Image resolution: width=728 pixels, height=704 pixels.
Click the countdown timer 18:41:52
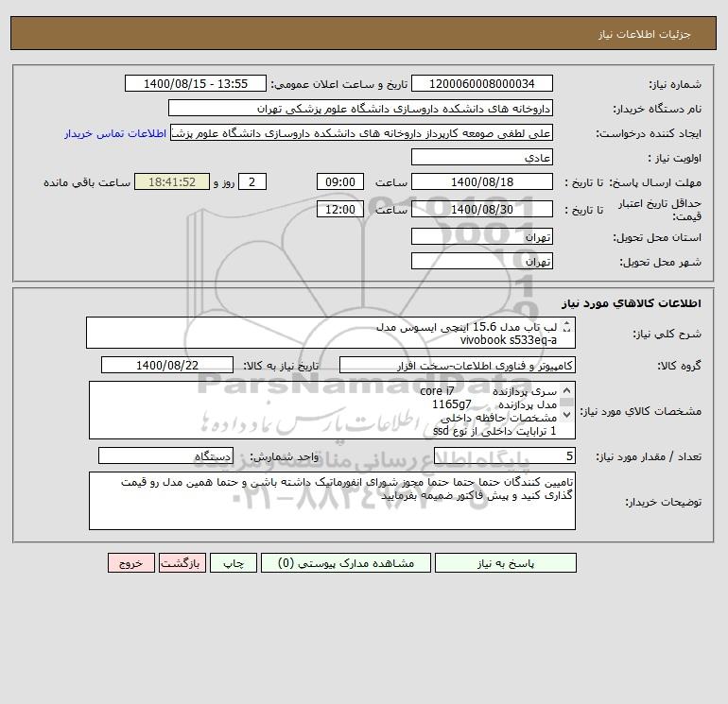click(x=172, y=182)
